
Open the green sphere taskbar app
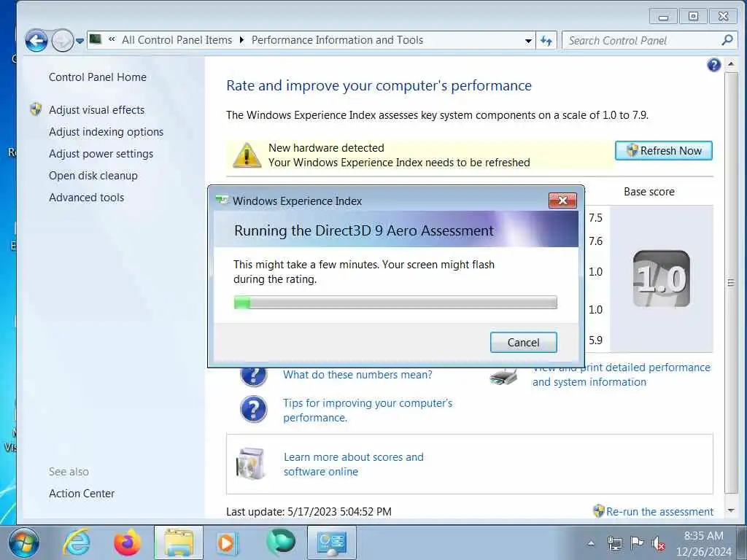(x=281, y=542)
